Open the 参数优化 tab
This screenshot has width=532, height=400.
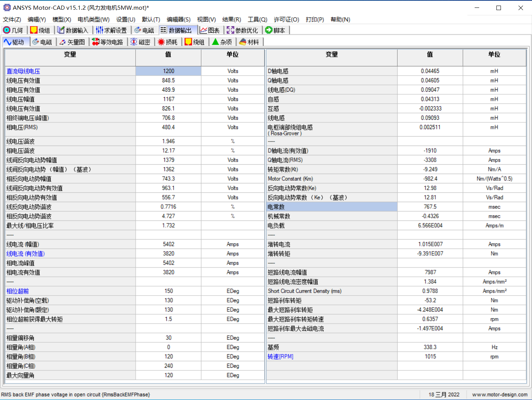click(x=242, y=30)
